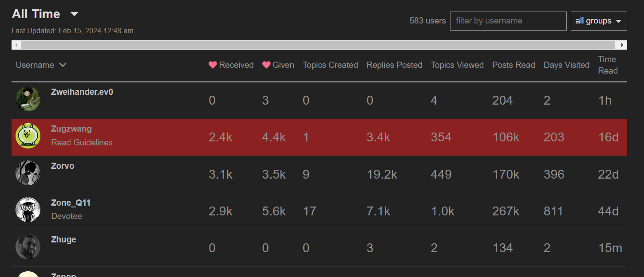Toggle the Username column sort chevron
The width and height of the screenshot is (644, 277).
pyautogui.click(x=63, y=65)
